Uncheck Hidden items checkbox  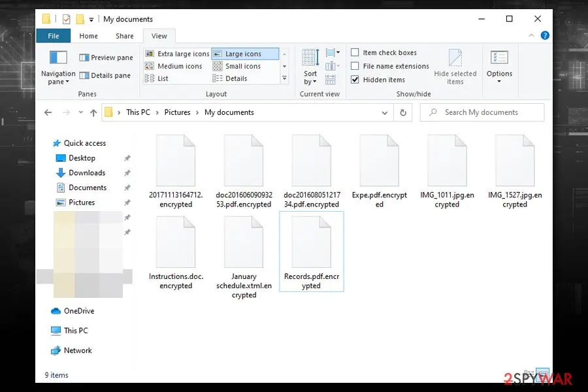(x=355, y=80)
